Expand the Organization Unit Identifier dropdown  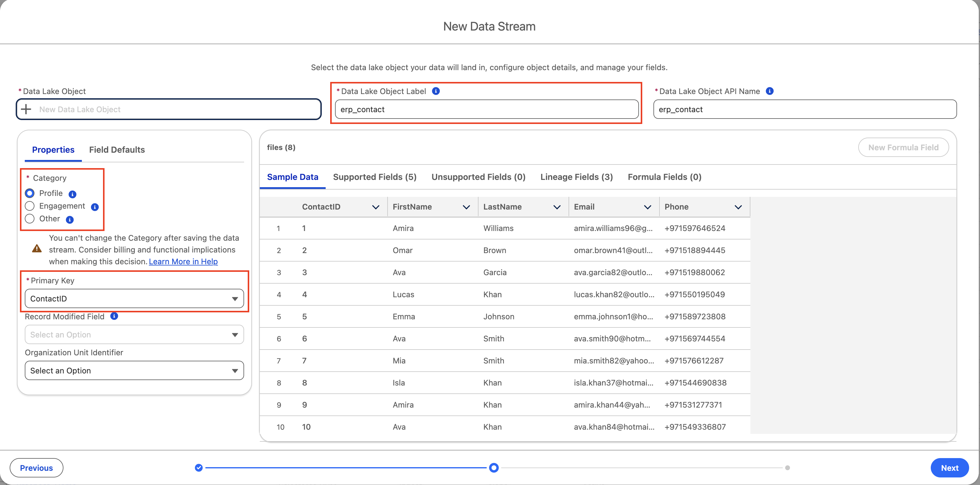click(134, 370)
